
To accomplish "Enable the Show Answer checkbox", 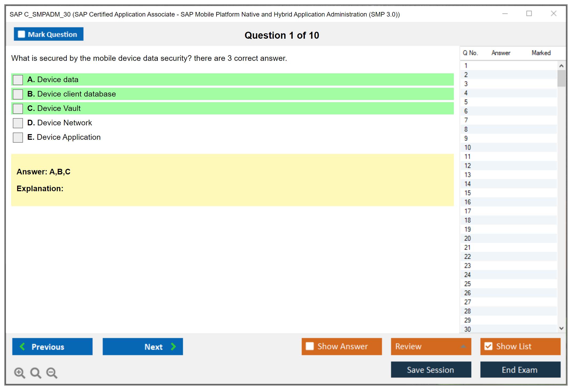I will [310, 346].
